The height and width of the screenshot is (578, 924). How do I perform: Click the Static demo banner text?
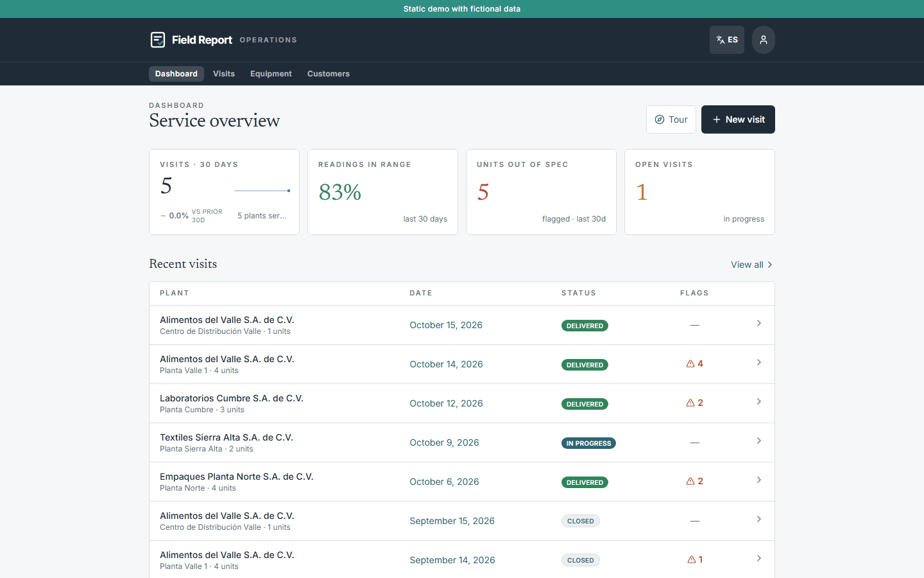(x=462, y=9)
